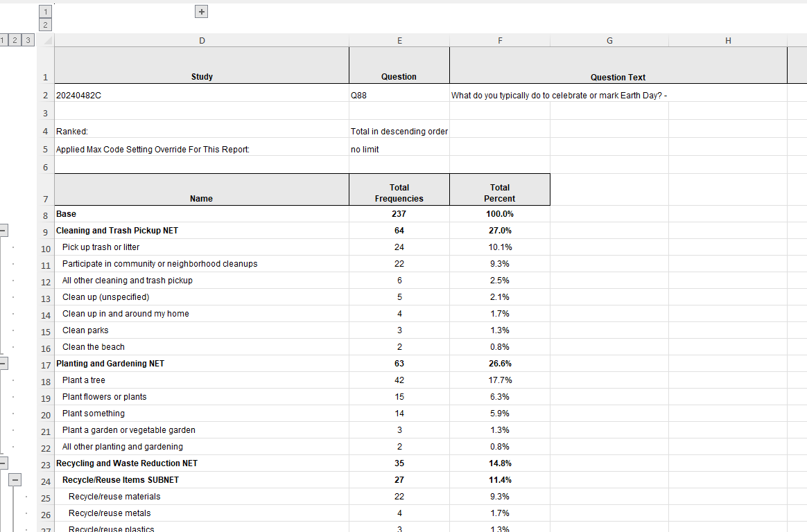Click the Question Text header cell
Image resolution: width=807 pixels, height=532 pixels.
[618, 77]
